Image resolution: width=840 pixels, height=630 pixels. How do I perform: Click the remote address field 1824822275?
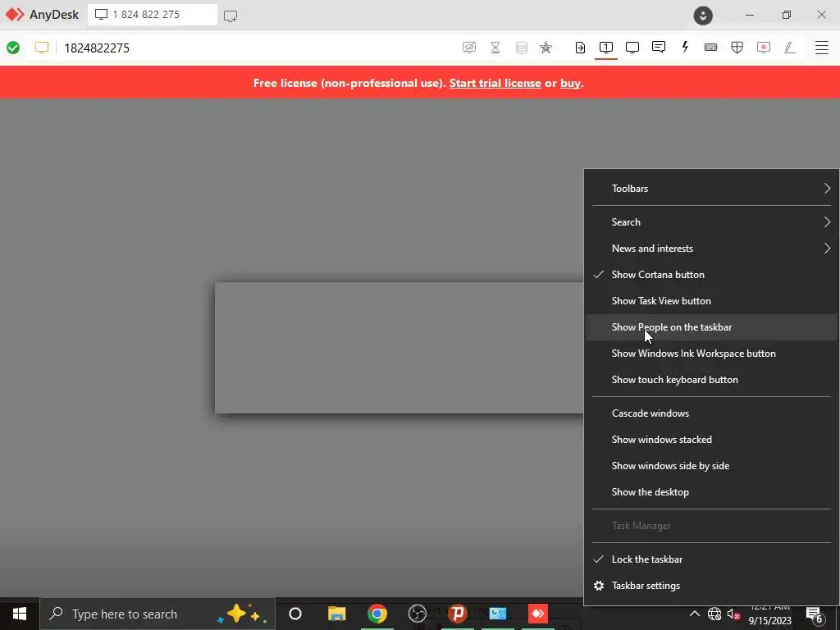coord(97,48)
